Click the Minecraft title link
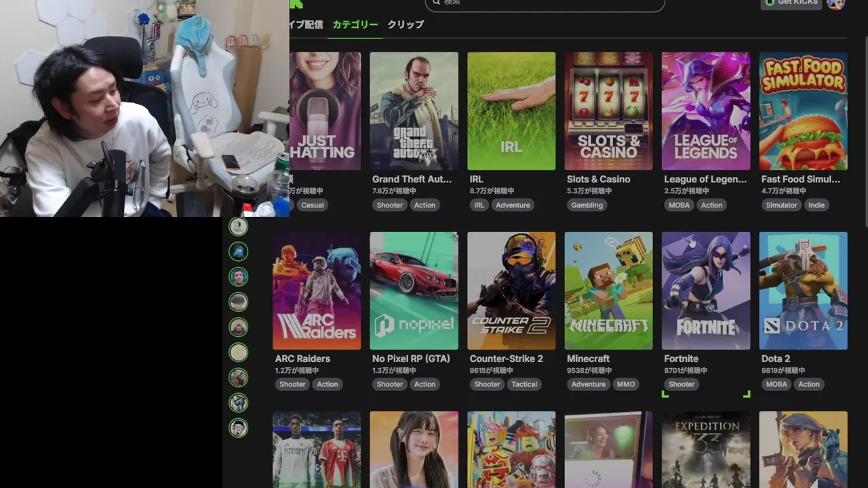Viewport: 868px width, 488px height. coord(589,359)
